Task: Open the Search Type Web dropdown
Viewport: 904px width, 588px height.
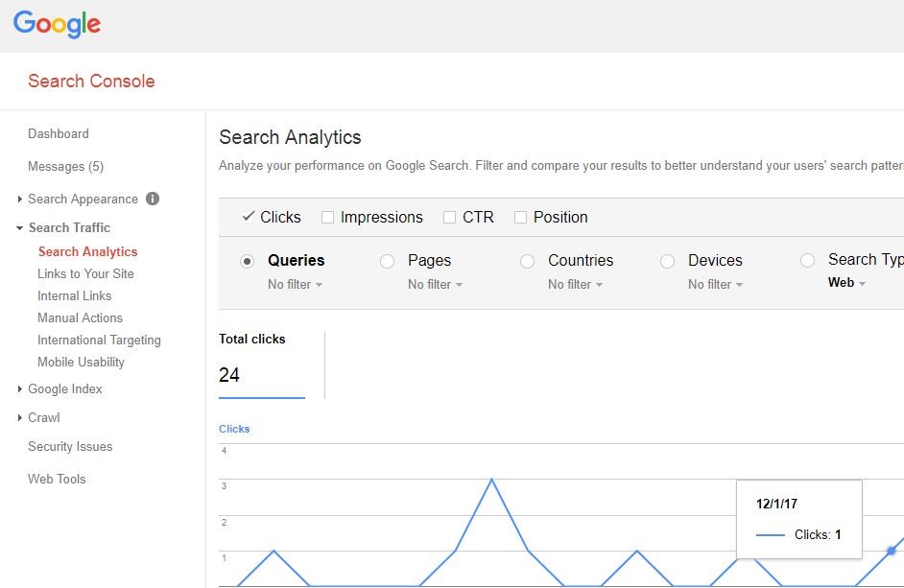Action: (x=846, y=283)
